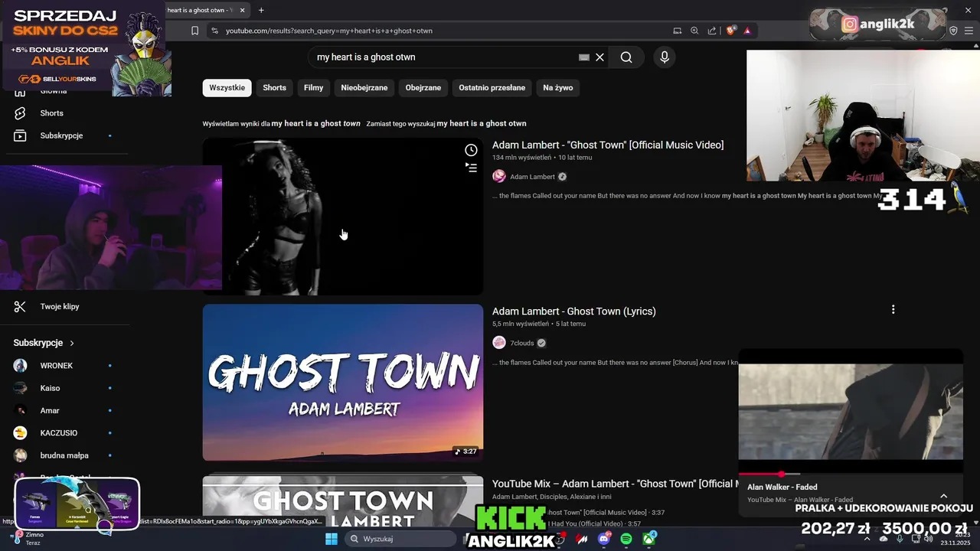Open the Adam Lambert channel avatar
This screenshot has height=551, width=980.
tap(499, 177)
